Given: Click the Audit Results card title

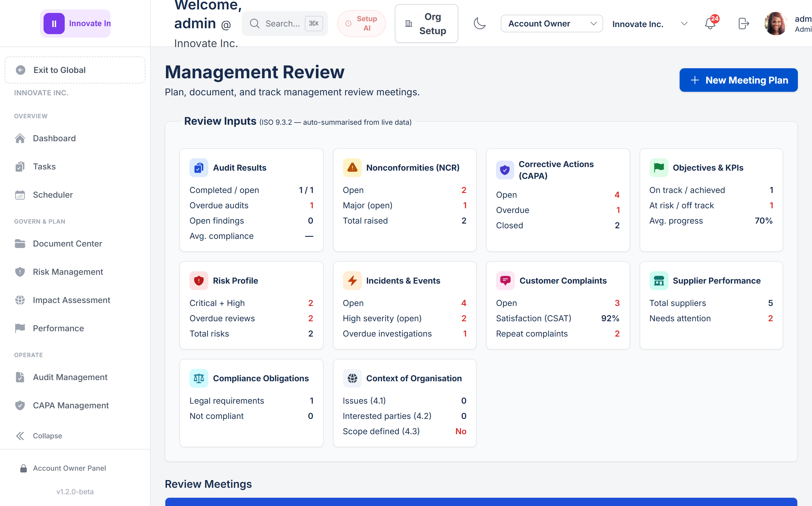Looking at the screenshot, I should (239, 168).
